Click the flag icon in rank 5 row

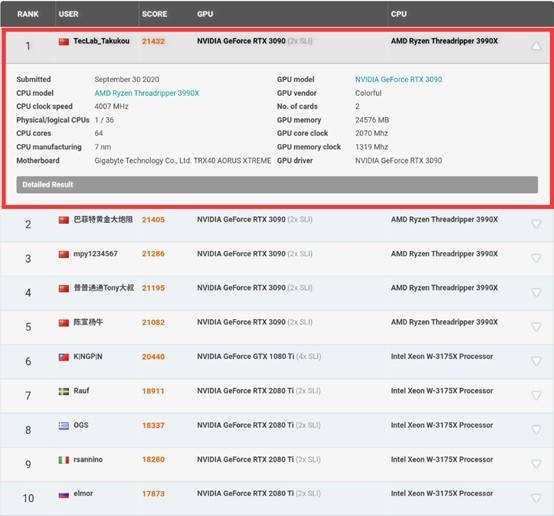tap(64, 323)
